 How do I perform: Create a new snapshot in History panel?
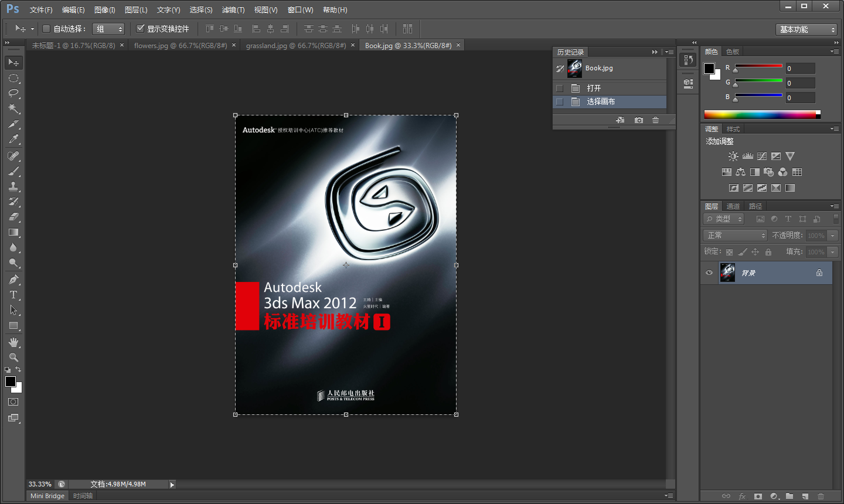pyautogui.click(x=639, y=120)
